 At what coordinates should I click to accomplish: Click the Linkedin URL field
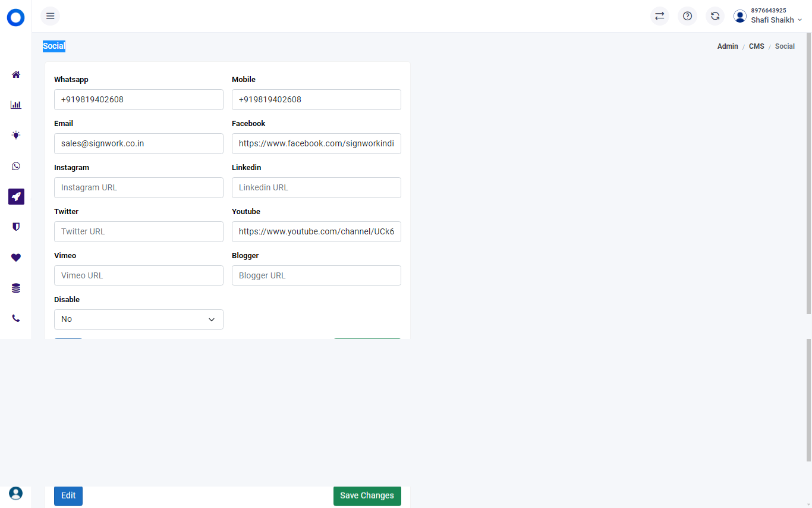click(316, 187)
